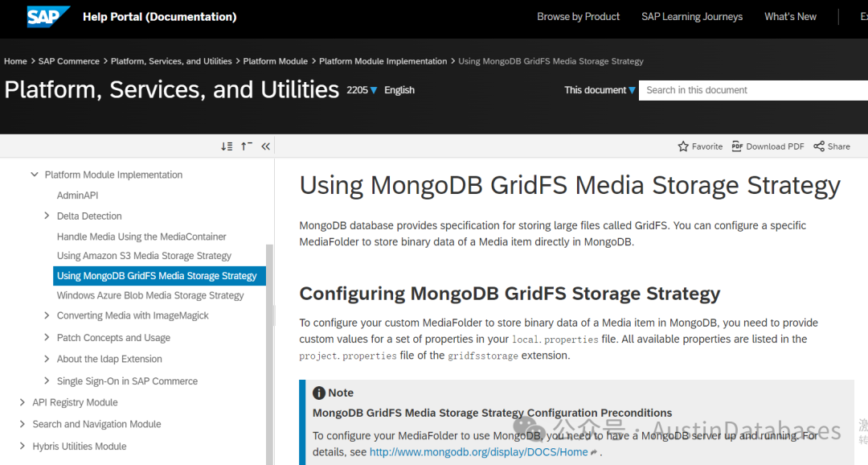Collapse the sidebar with the double-chevron icon

(266, 146)
